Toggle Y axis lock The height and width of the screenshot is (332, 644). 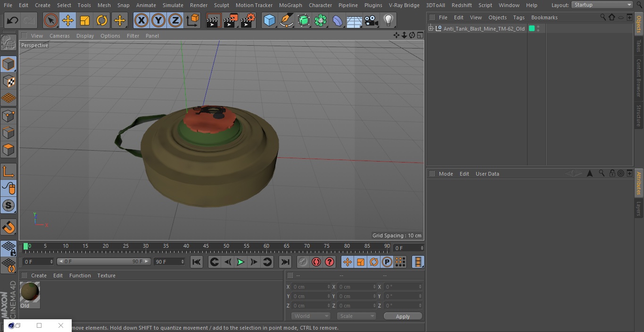[x=158, y=20]
